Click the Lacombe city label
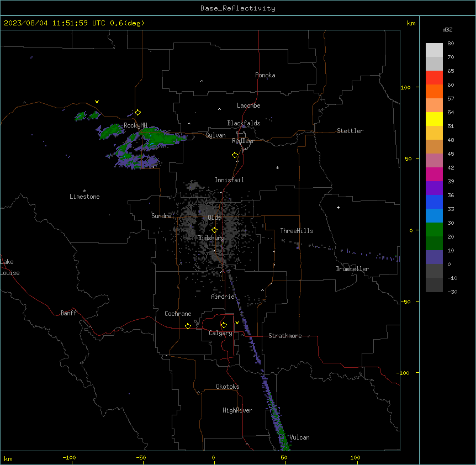Image resolution: width=476 pixels, height=465 pixels. tap(248, 105)
